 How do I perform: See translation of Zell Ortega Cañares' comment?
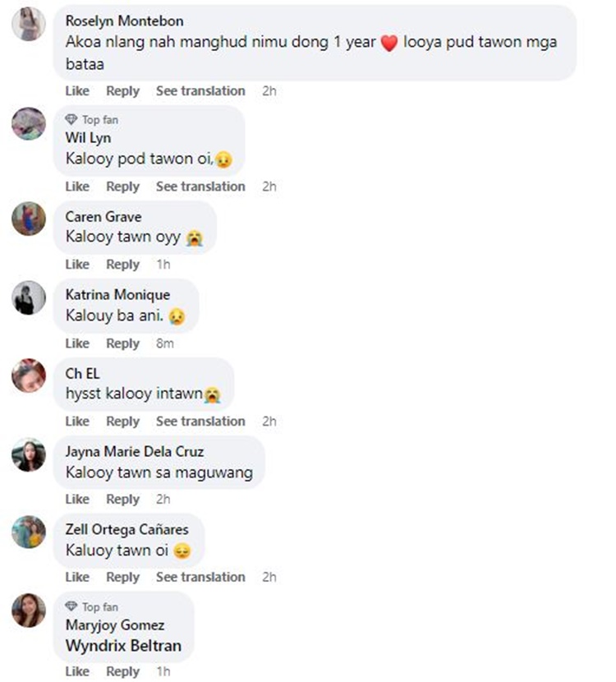coord(200,578)
